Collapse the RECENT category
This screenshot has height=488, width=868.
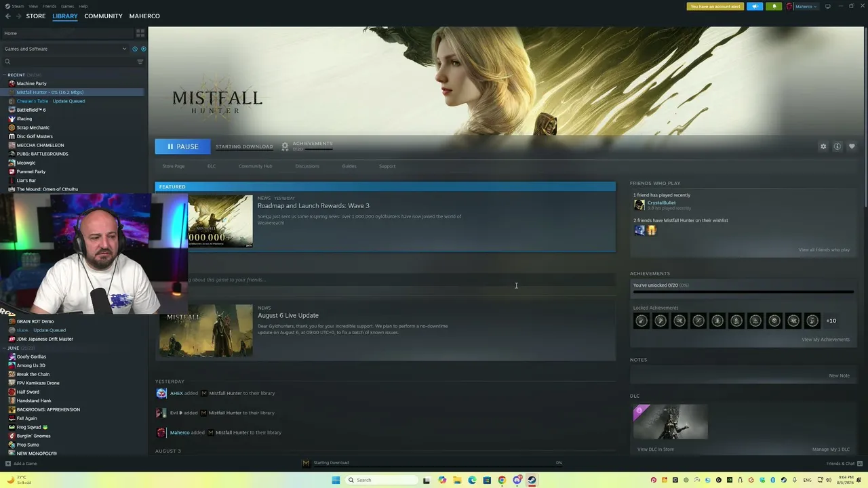(x=5, y=75)
